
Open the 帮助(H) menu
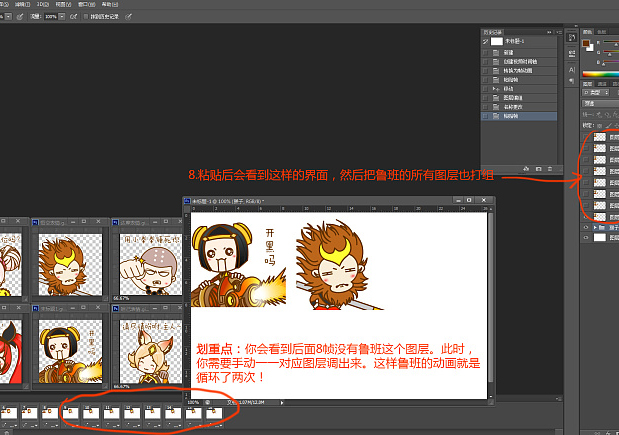pyautogui.click(x=110, y=4)
